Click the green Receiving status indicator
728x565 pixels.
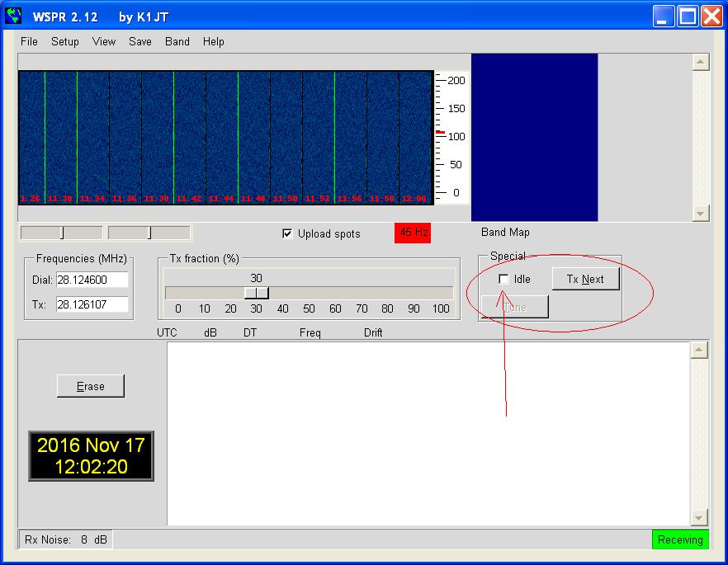(x=680, y=539)
